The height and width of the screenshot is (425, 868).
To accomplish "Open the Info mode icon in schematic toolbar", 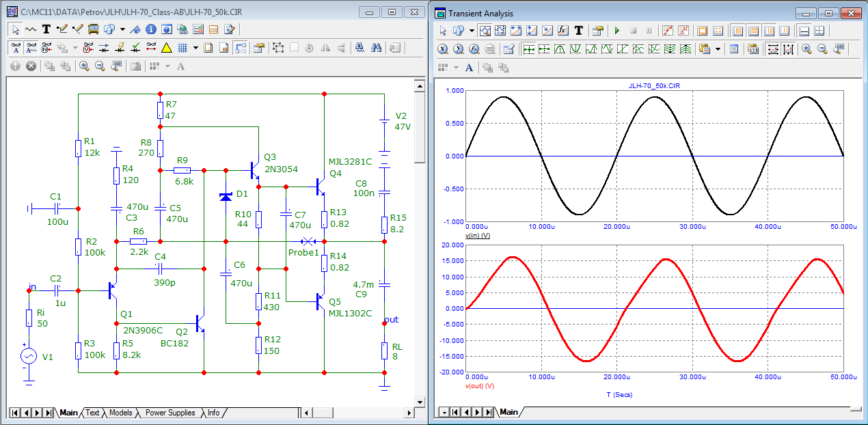I will [x=151, y=29].
